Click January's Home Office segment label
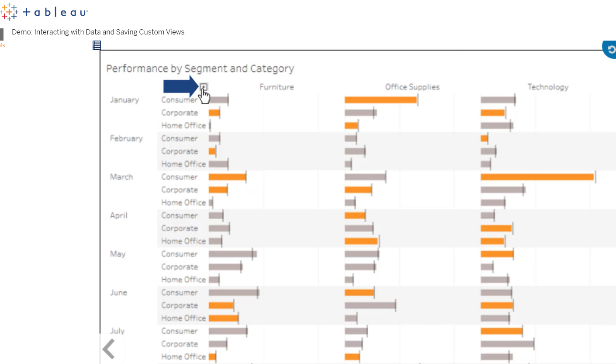This screenshot has width=616, height=364. pos(183,125)
